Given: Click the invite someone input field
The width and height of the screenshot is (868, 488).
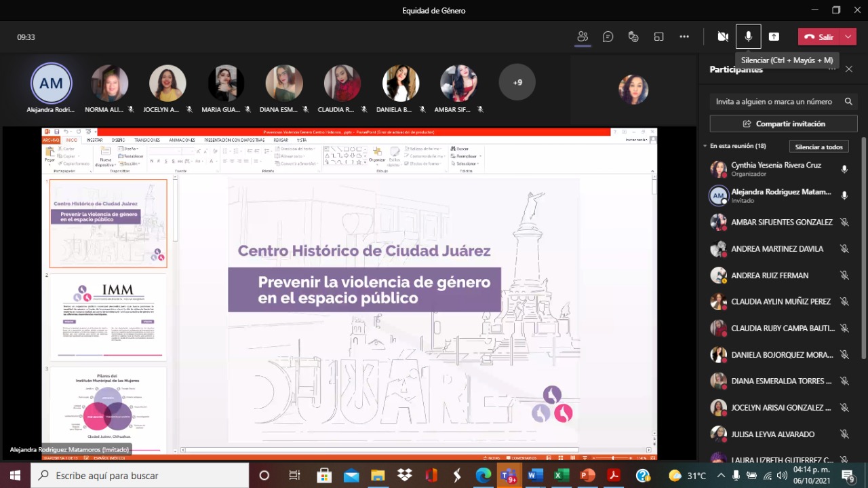Looking at the screenshot, I should pyautogui.click(x=774, y=102).
